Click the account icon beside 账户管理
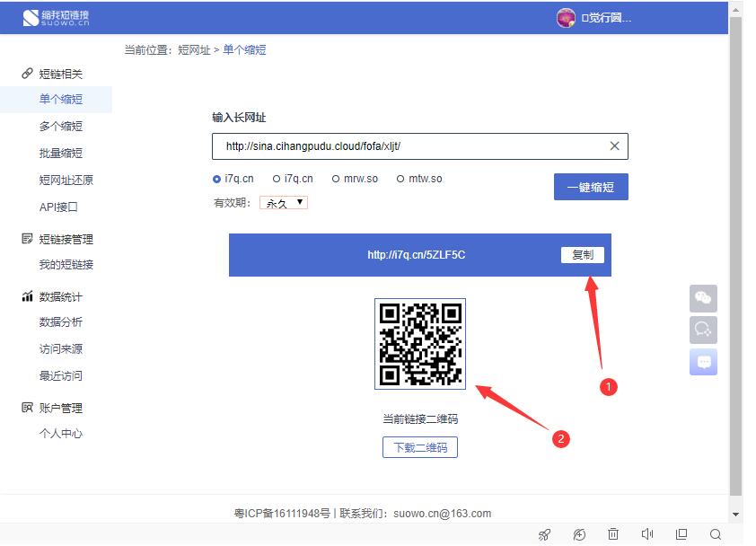This screenshot has width=756, height=546. (27, 408)
